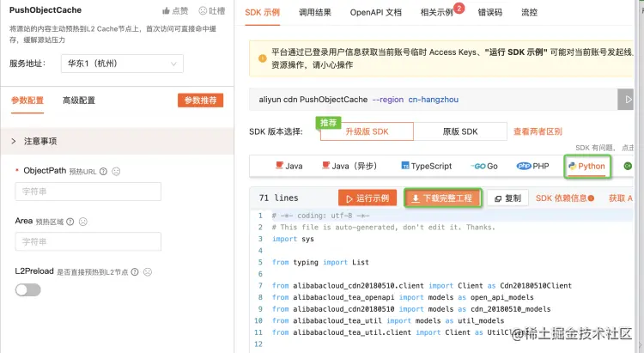This screenshot has height=353, width=644.
Task: Expand the 注意事项 section
Action: tap(117, 142)
